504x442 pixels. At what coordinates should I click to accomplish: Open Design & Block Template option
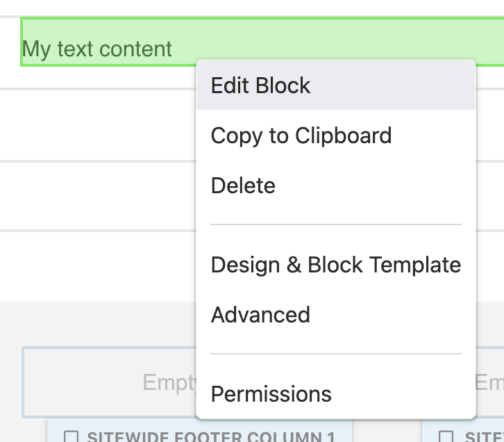(336, 265)
